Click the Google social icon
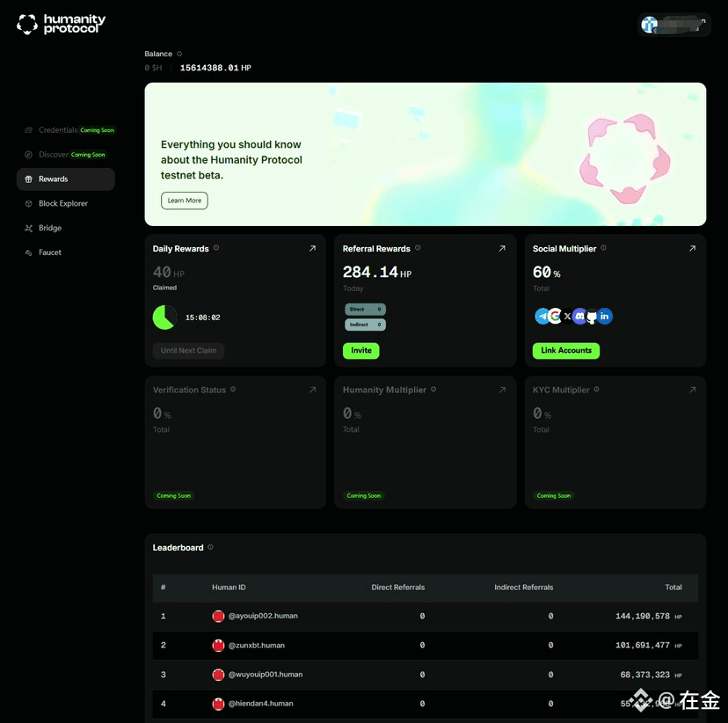728x723 pixels. 555,317
